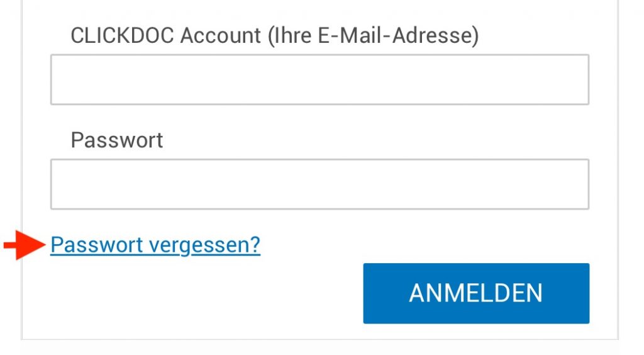The width and height of the screenshot is (644, 355).
Task: Choose the reset-password link below the Passwort field
Action: point(155,245)
